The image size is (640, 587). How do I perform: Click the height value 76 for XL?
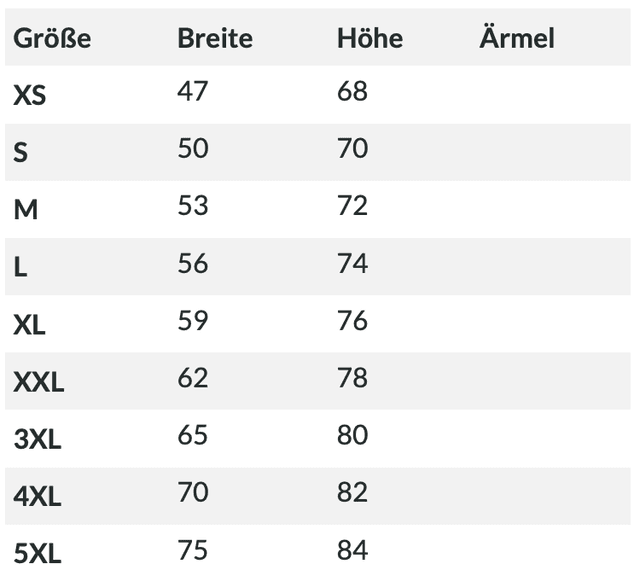353,320
